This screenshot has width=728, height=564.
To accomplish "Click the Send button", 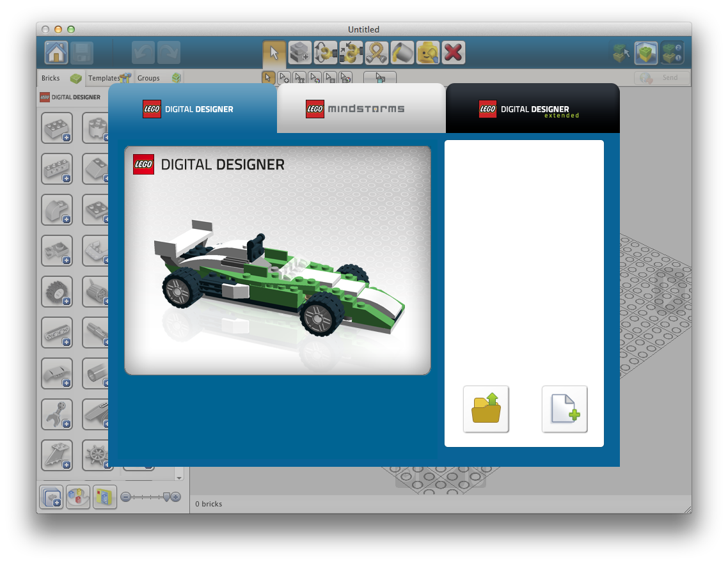I will [661, 77].
